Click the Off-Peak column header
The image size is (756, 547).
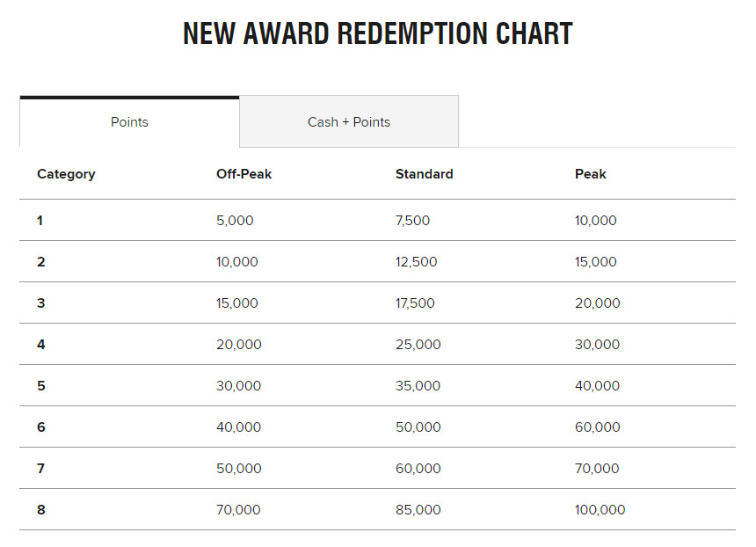[244, 174]
